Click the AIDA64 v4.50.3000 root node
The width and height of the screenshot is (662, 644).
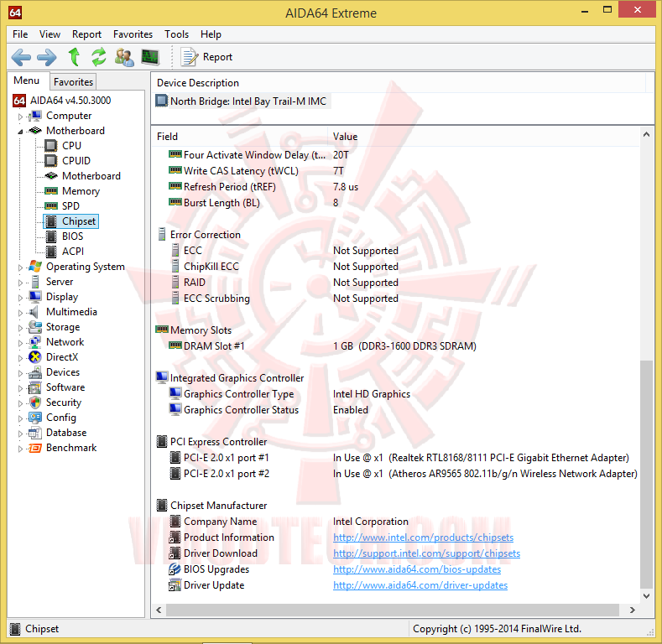point(70,101)
